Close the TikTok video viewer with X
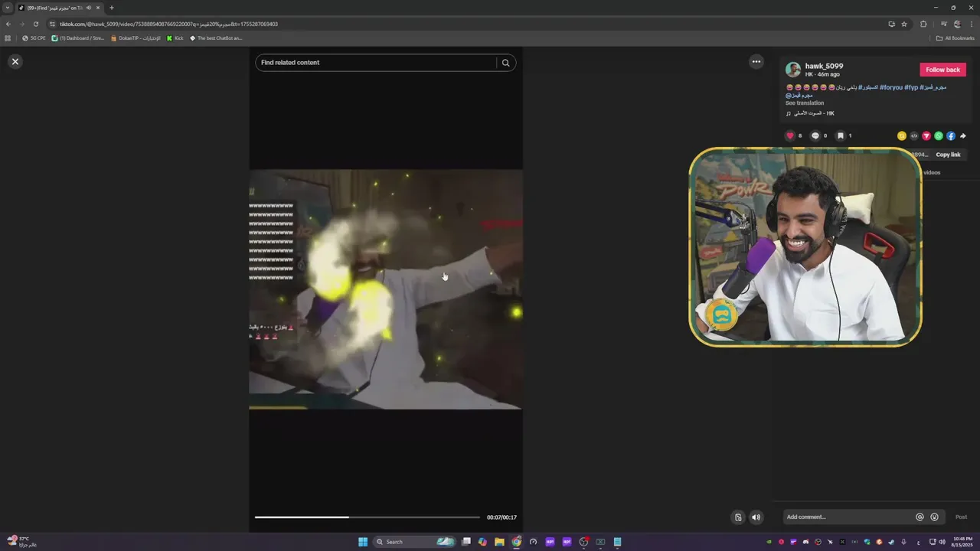 15,62
